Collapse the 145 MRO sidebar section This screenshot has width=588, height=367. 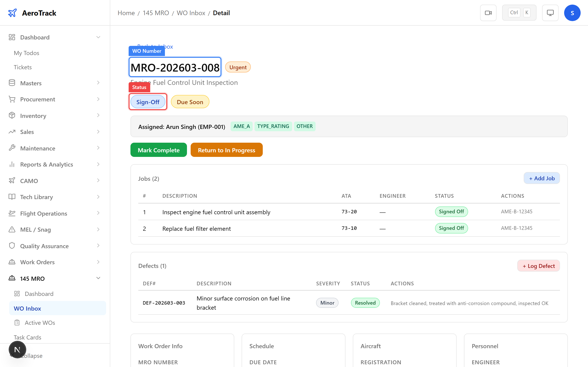98,278
